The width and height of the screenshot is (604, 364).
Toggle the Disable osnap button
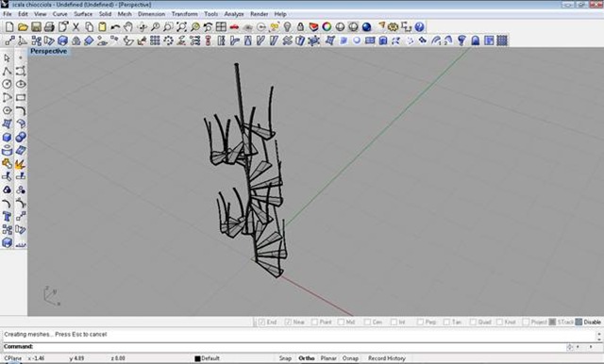click(589, 323)
